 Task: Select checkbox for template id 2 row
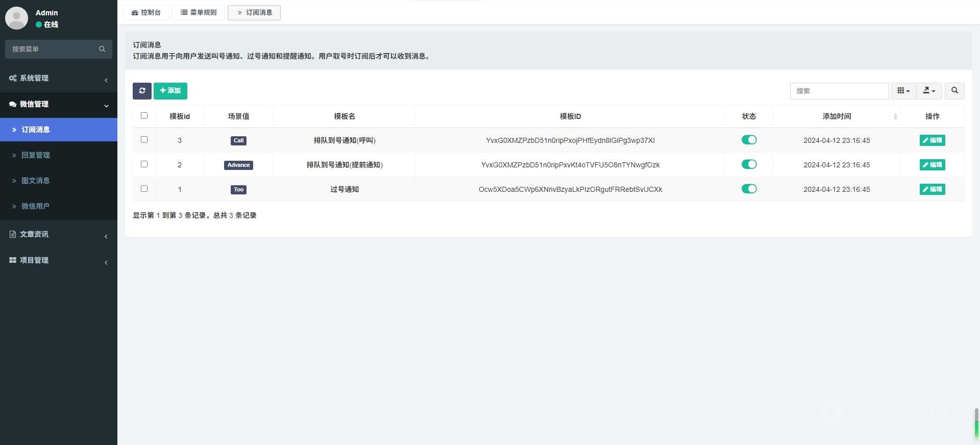tap(144, 164)
